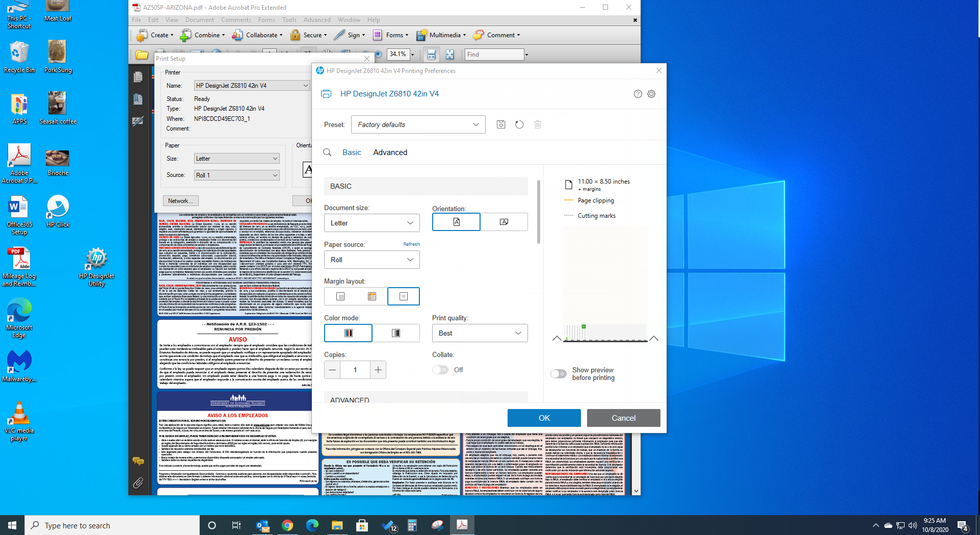Open the Paper source Roll dropdown

pos(372,260)
